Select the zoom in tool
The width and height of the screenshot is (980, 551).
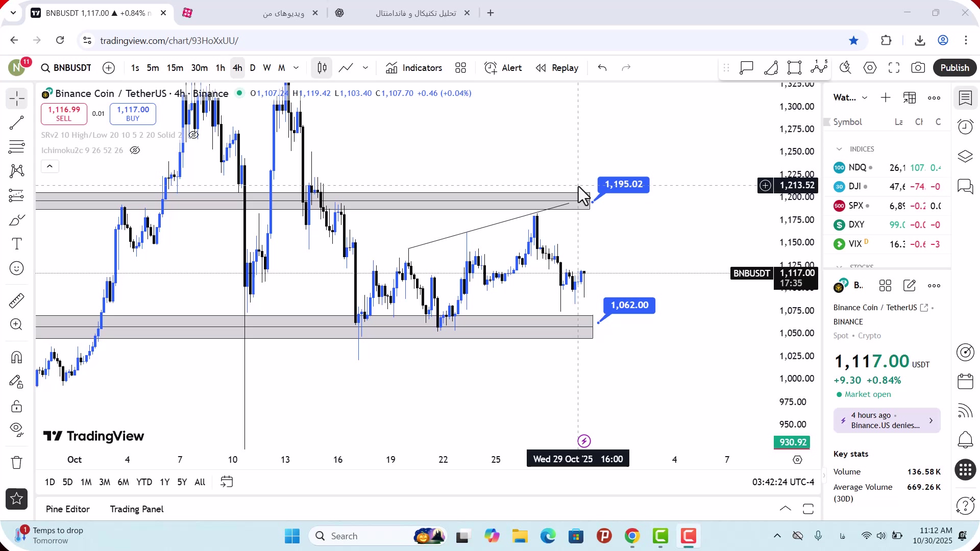(17, 324)
